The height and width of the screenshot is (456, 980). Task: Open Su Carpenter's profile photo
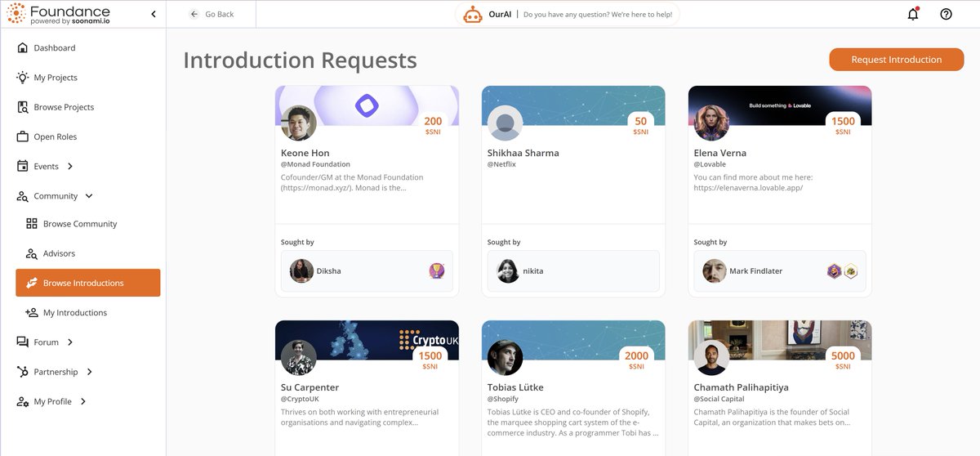298,358
